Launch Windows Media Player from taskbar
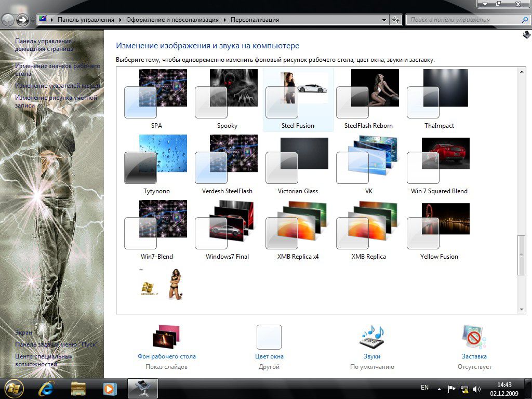The width and height of the screenshot is (532, 399). 110,389
